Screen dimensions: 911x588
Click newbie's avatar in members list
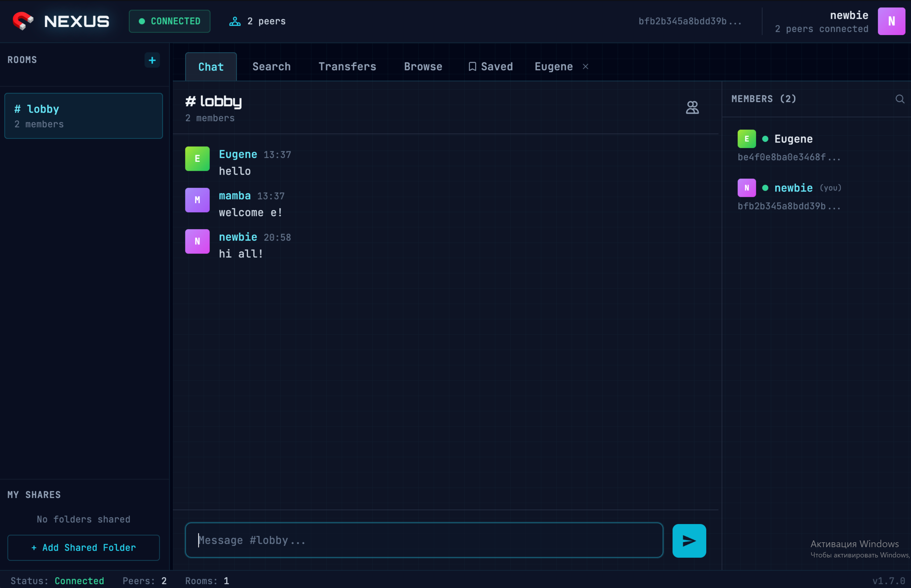tap(746, 188)
